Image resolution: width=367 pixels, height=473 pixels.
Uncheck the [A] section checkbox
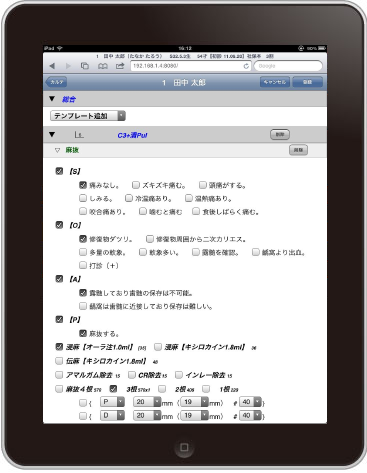point(59,279)
